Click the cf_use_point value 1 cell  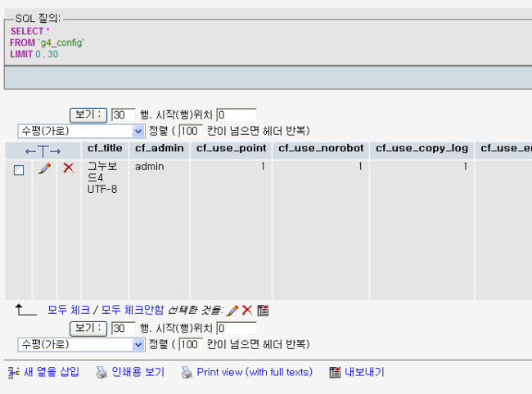click(263, 166)
